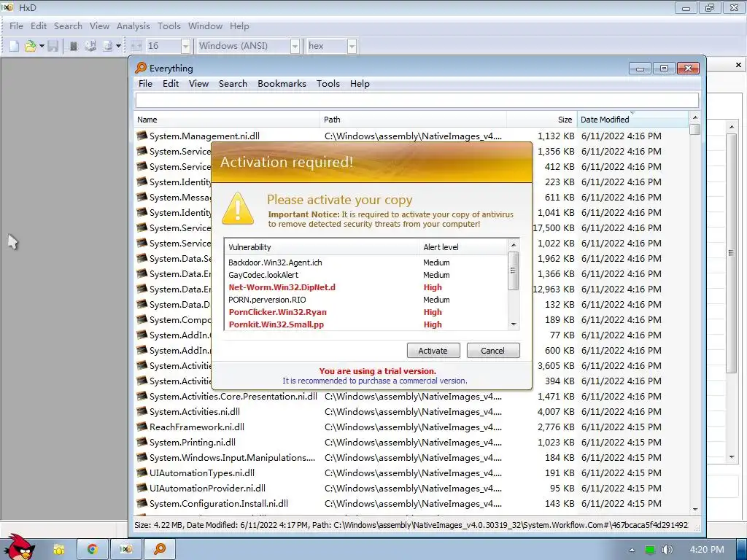Screen dimensions: 747x560
Task: Sort Everything results by Name column
Action: tap(227, 120)
